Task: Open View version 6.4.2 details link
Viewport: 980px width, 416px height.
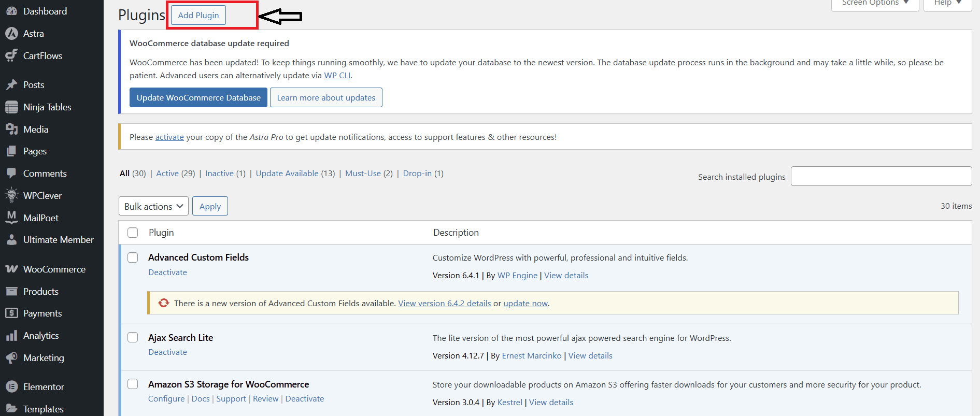Action: click(444, 303)
